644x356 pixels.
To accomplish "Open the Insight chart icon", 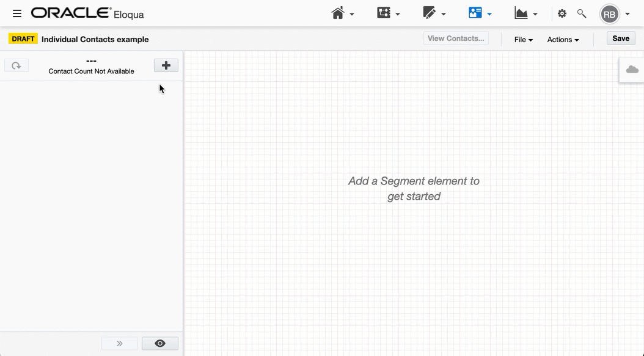I will [521, 13].
